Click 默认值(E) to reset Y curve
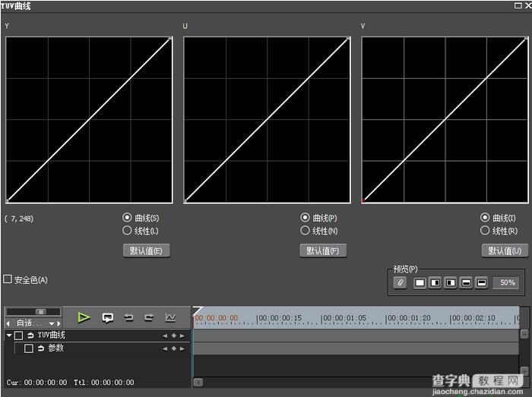Image resolution: width=532 pixels, height=397 pixels. 146,250
